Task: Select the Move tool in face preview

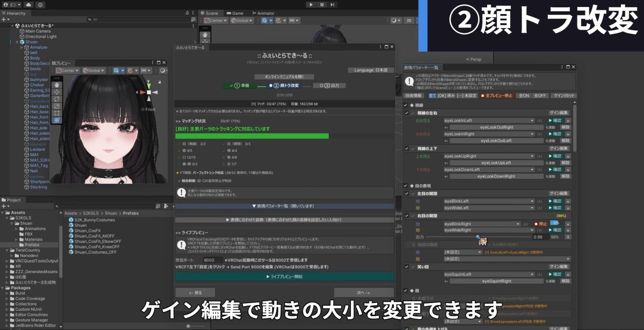Action: pyautogui.click(x=57, y=92)
